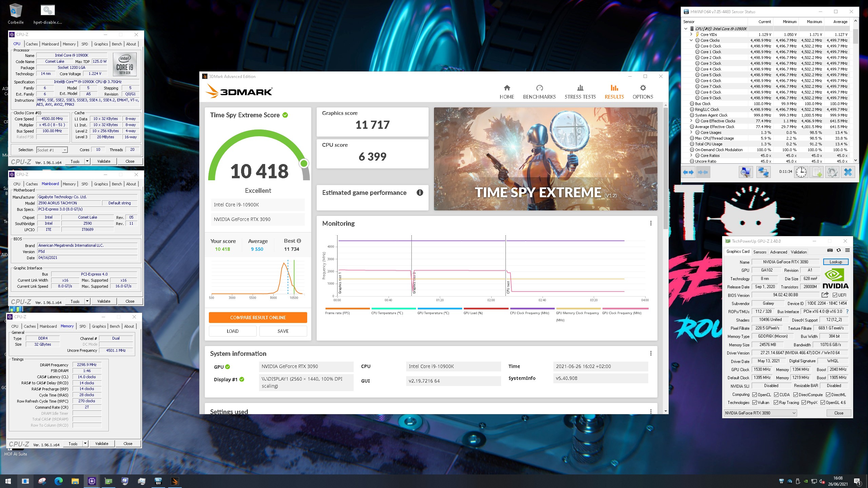Open the Caches tab in top CPU-Z window
868x488 pixels.
pos(32,44)
